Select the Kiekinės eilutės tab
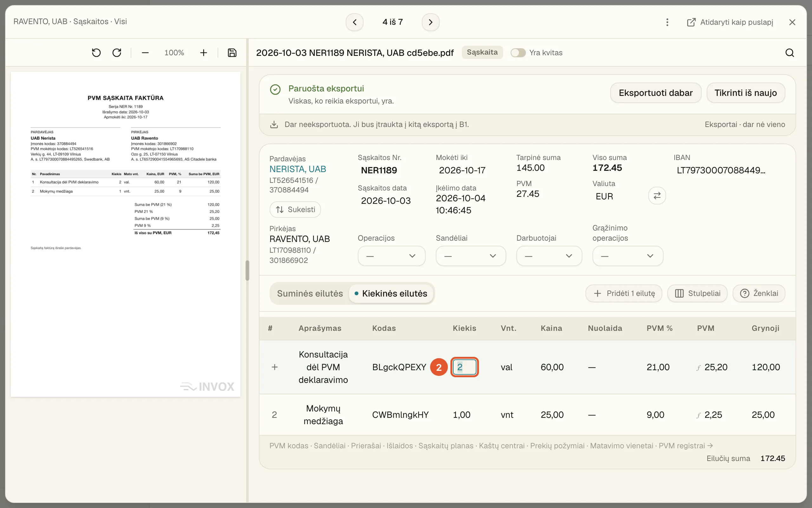 pos(391,293)
